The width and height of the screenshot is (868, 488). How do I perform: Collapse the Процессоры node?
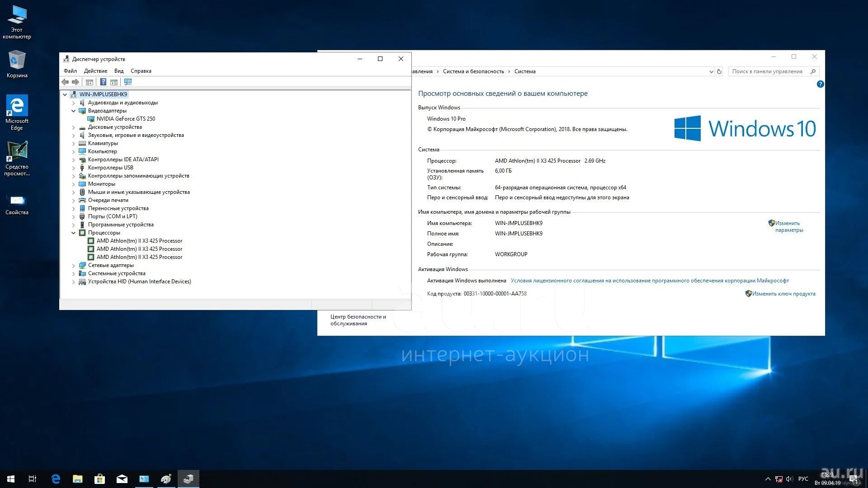[74, 233]
